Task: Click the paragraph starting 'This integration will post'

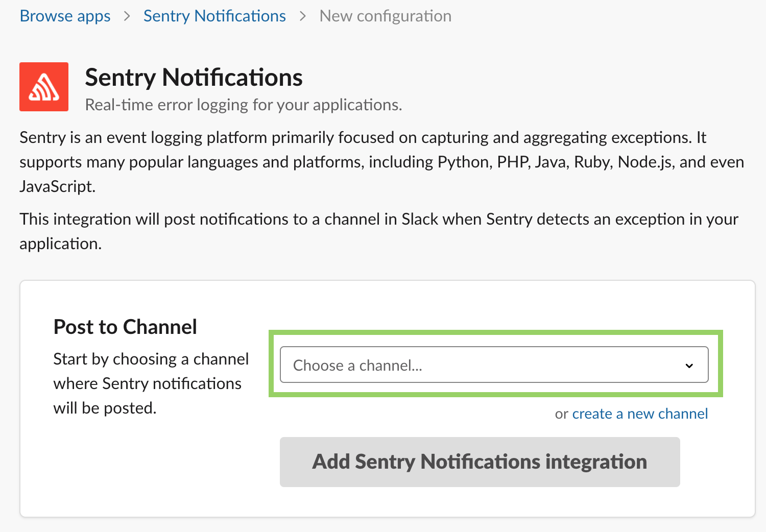Action: pos(379,231)
